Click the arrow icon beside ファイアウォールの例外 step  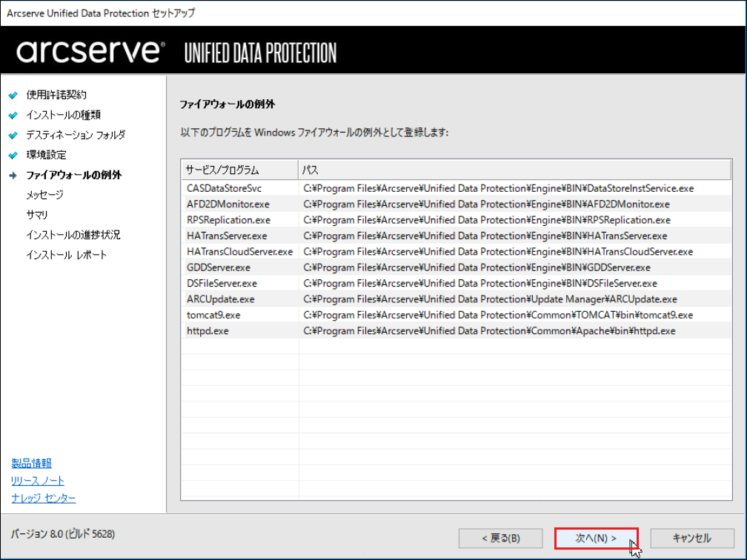[x=13, y=176]
